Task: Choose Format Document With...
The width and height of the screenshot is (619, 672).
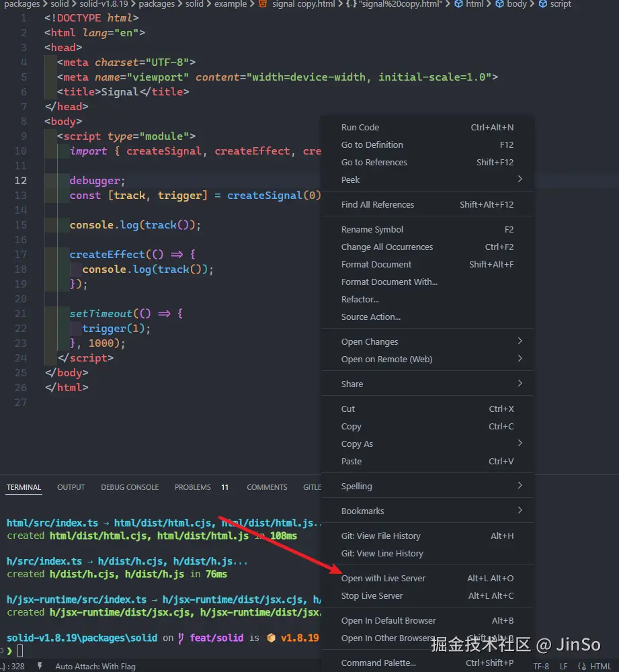Action: tap(427, 282)
